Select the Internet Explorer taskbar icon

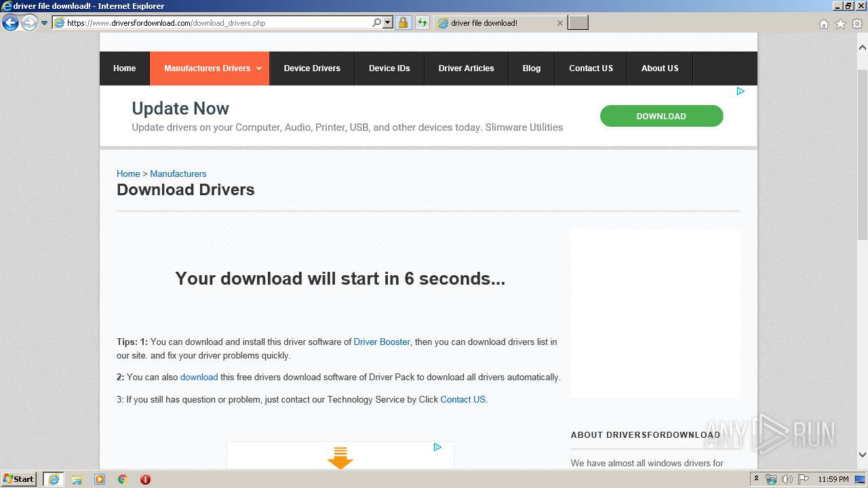coord(54,479)
